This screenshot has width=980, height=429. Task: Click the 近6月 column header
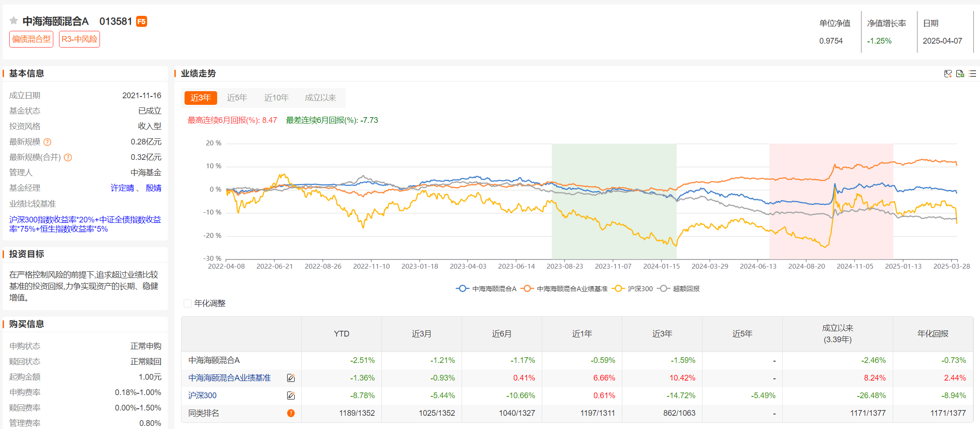click(x=502, y=334)
